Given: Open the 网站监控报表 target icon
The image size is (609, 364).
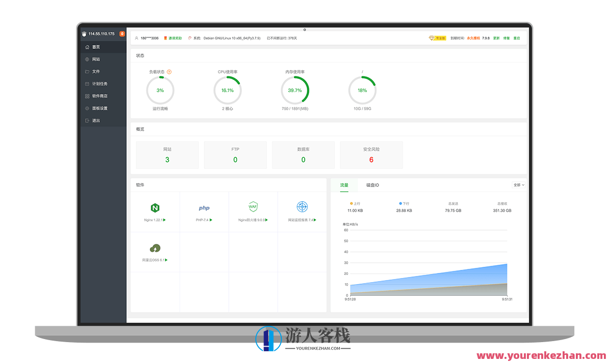Looking at the screenshot, I should point(302,206).
